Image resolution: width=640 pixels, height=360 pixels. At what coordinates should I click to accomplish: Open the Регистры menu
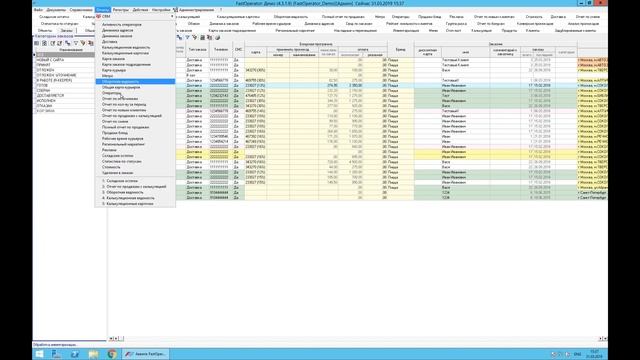[120, 10]
